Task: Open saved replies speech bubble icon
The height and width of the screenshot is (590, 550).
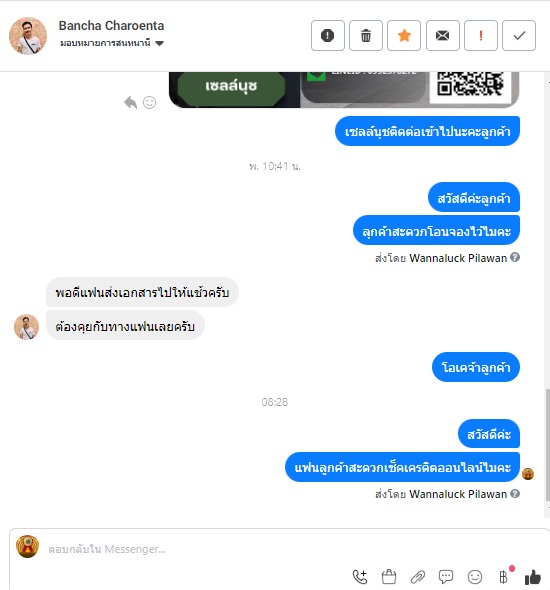Action: (x=446, y=576)
